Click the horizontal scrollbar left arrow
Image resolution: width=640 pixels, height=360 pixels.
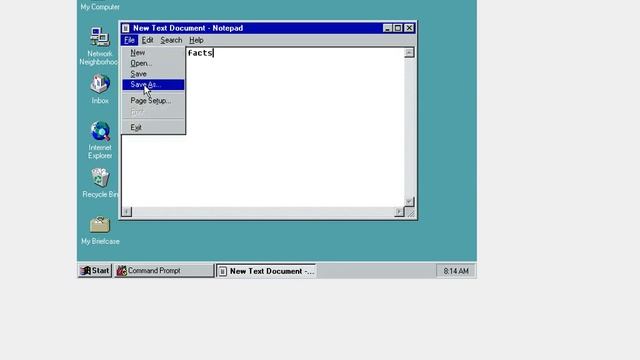127,211
